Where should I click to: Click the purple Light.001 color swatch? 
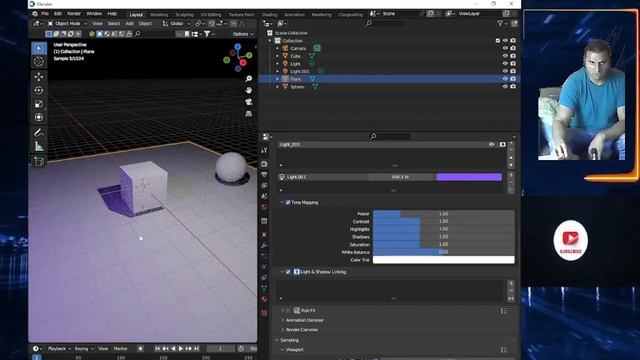[469, 177]
